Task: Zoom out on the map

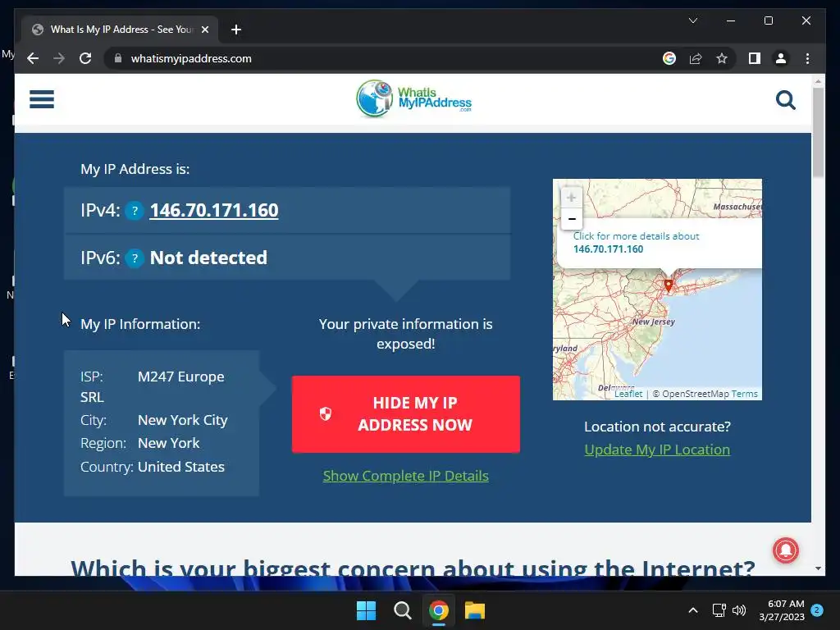Action: [571, 219]
